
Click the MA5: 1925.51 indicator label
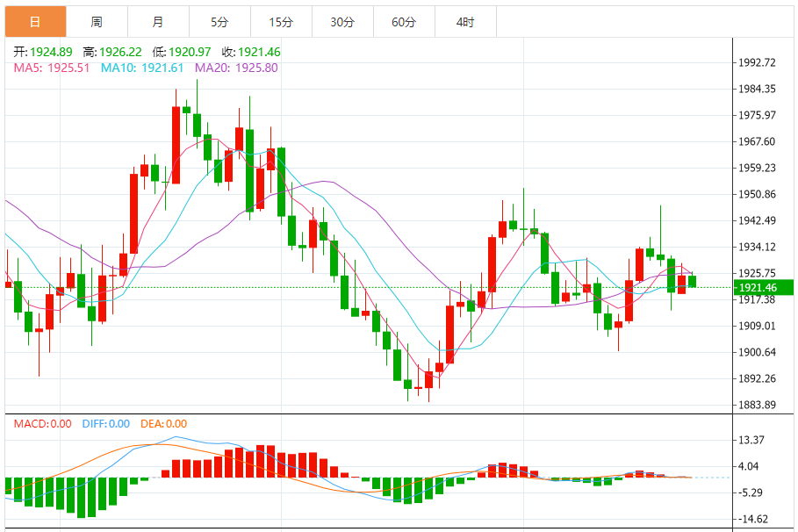(52, 68)
